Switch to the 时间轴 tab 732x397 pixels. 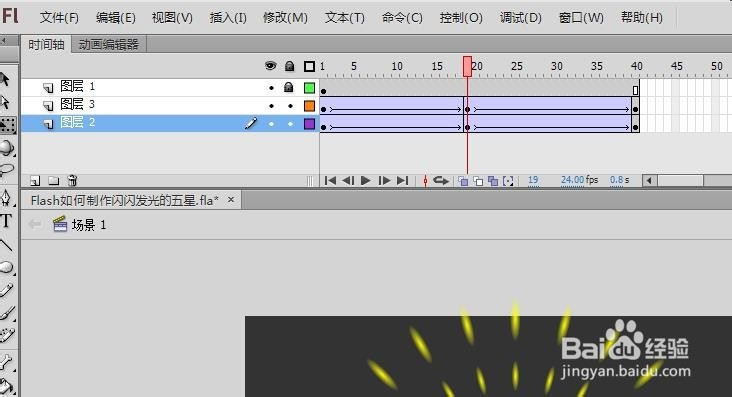46,45
